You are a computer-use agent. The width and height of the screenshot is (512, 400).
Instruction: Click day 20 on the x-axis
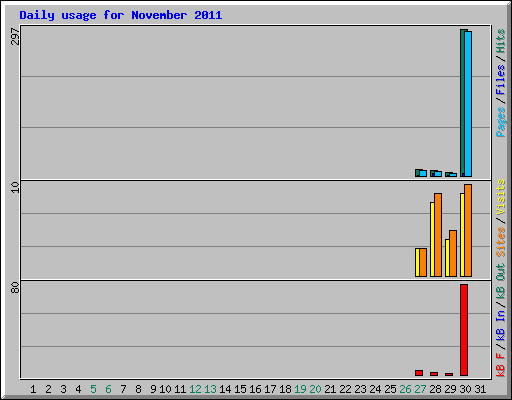coord(315,389)
